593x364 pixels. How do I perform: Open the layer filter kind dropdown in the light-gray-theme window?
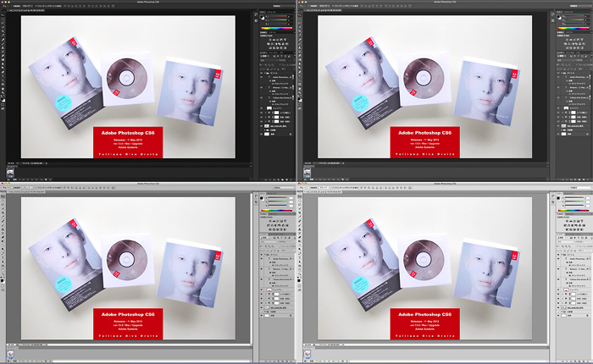click(561, 238)
